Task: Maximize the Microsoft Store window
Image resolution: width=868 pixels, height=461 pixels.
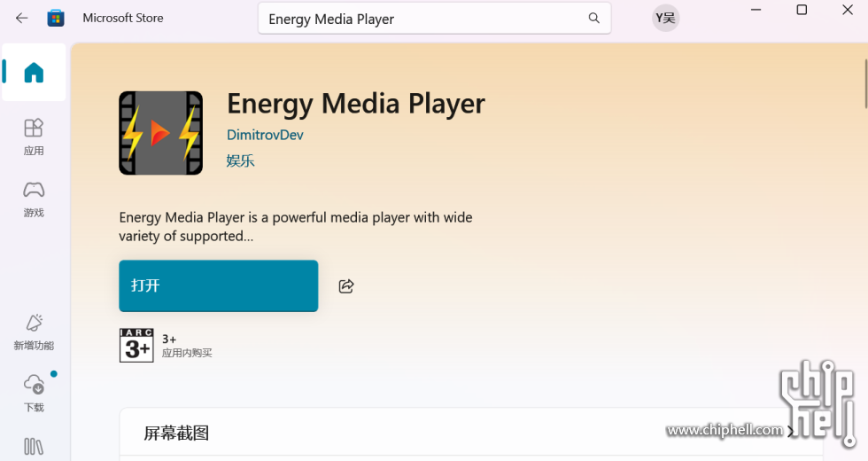Action: coord(802,10)
